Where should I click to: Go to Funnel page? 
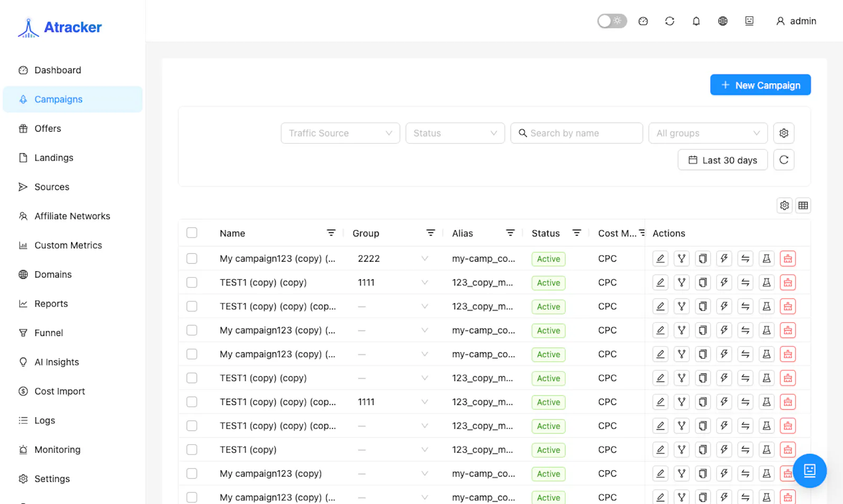pyautogui.click(x=73, y=333)
